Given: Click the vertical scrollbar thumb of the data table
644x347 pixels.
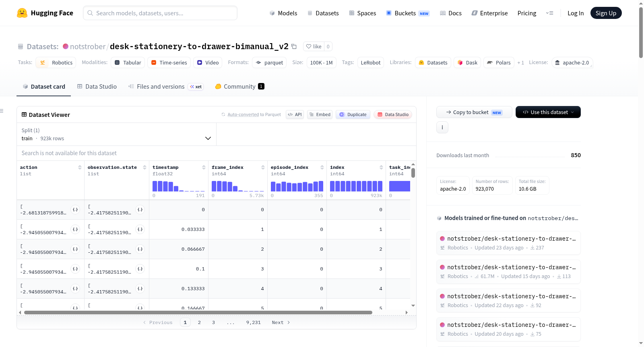Looking at the screenshot, I should pyautogui.click(x=413, y=172).
